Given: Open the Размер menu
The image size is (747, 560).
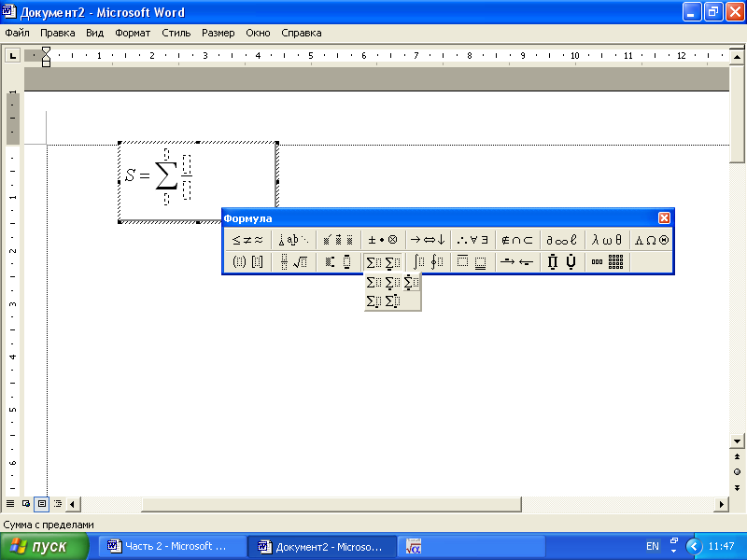Looking at the screenshot, I should point(218,33).
